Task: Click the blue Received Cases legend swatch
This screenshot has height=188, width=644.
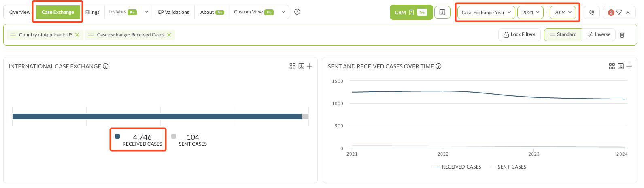Action: 117,136
